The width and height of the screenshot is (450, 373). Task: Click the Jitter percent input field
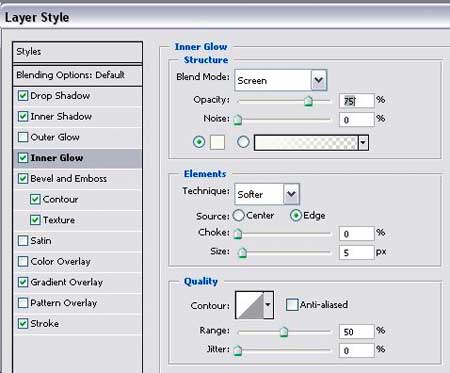click(x=357, y=351)
